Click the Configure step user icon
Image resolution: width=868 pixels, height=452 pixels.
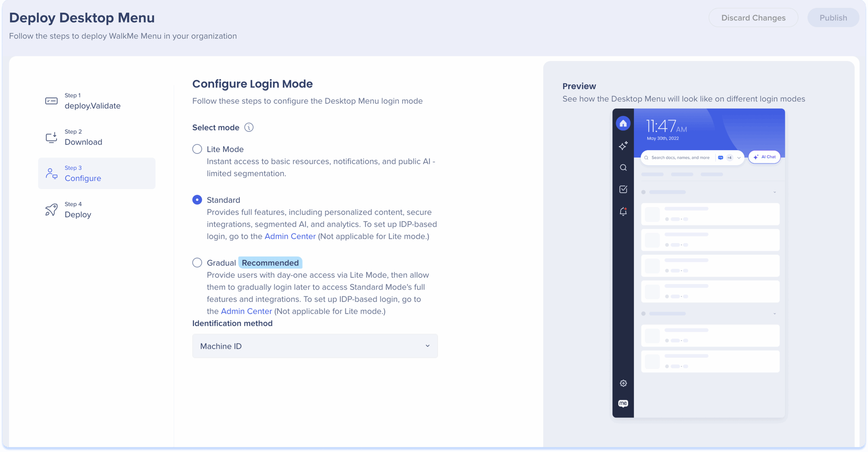51,173
